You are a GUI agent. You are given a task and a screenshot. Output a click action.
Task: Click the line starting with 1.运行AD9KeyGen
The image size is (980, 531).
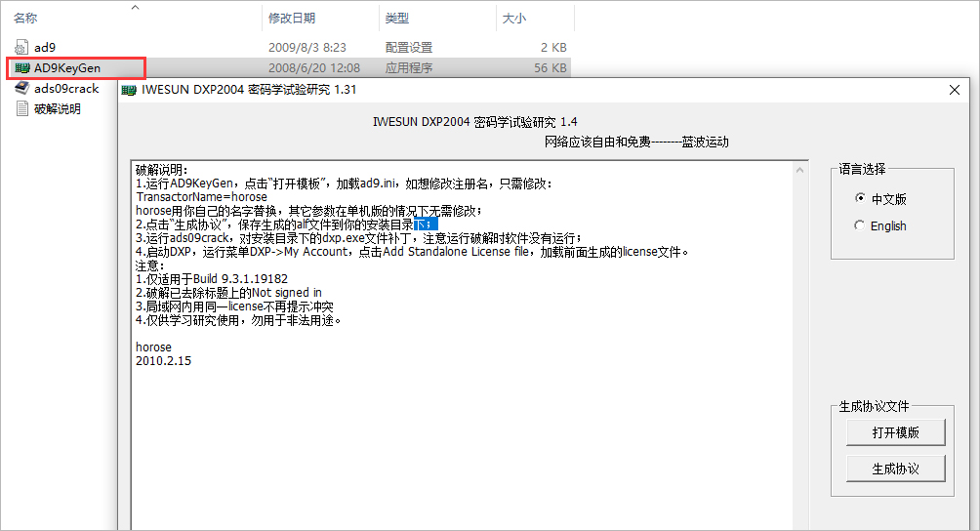tap(344, 184)
